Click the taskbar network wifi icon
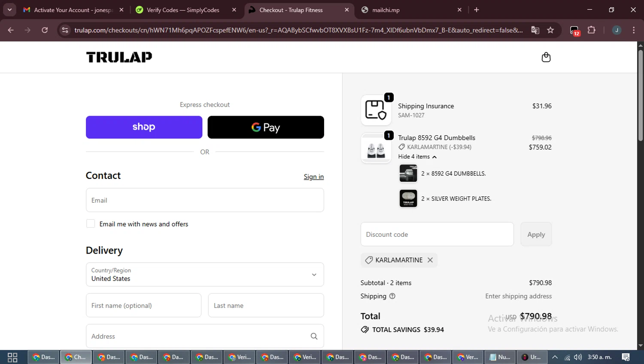 (x=567, y=357)
